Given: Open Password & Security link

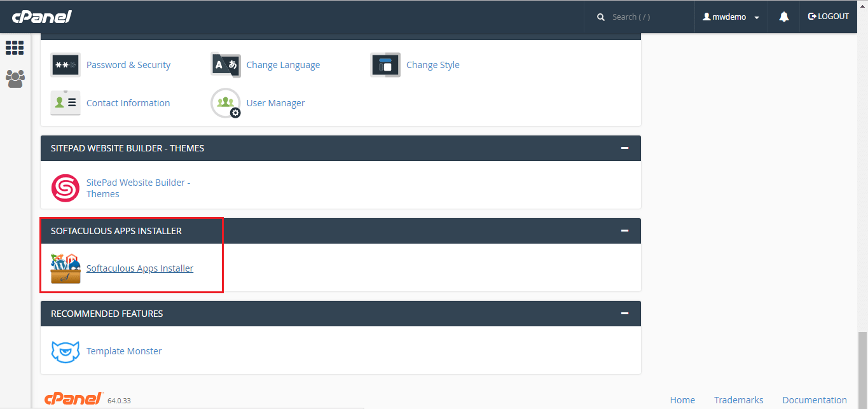Looking at the screenshot, I should 128,65.
